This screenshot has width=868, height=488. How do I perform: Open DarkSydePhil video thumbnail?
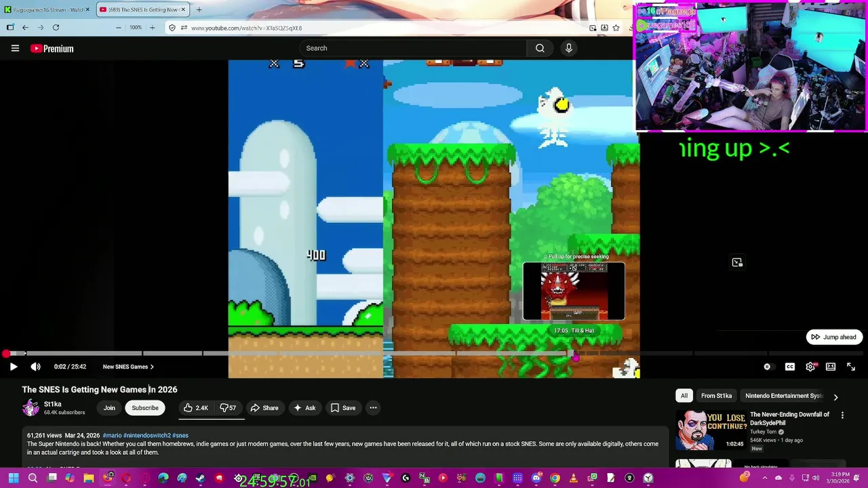click(710, 430)
